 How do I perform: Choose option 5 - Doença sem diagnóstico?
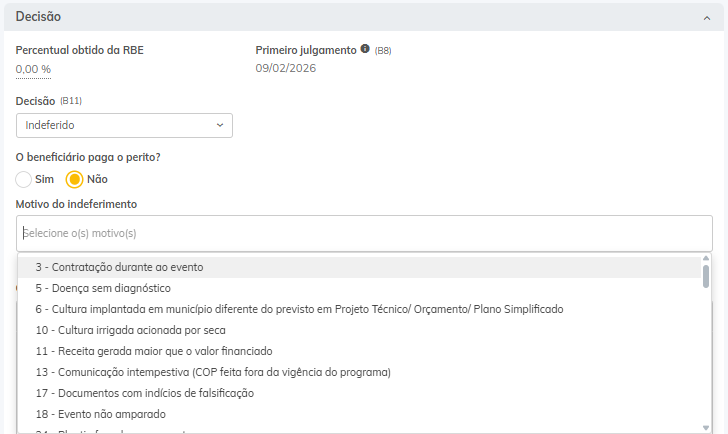[103, 288]
